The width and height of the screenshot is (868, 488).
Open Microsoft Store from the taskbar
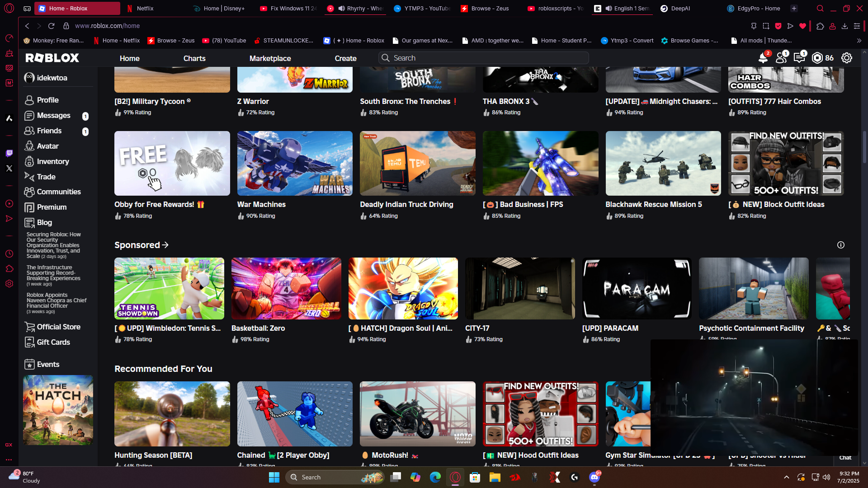coord(475,477)
